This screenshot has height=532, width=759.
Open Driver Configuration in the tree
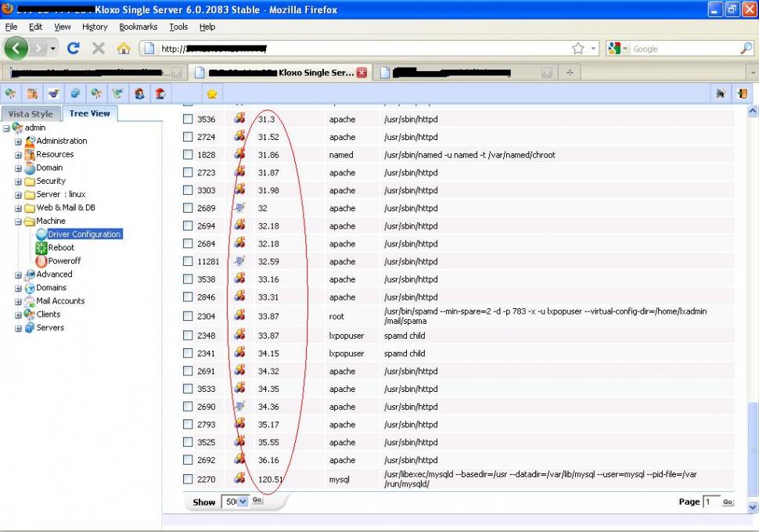point(84,235)
